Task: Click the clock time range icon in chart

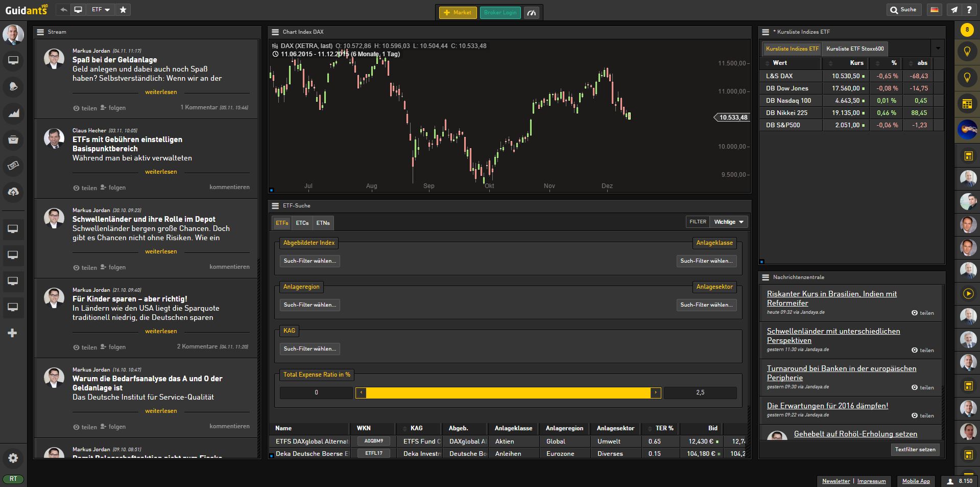Action: pos(275,54)
